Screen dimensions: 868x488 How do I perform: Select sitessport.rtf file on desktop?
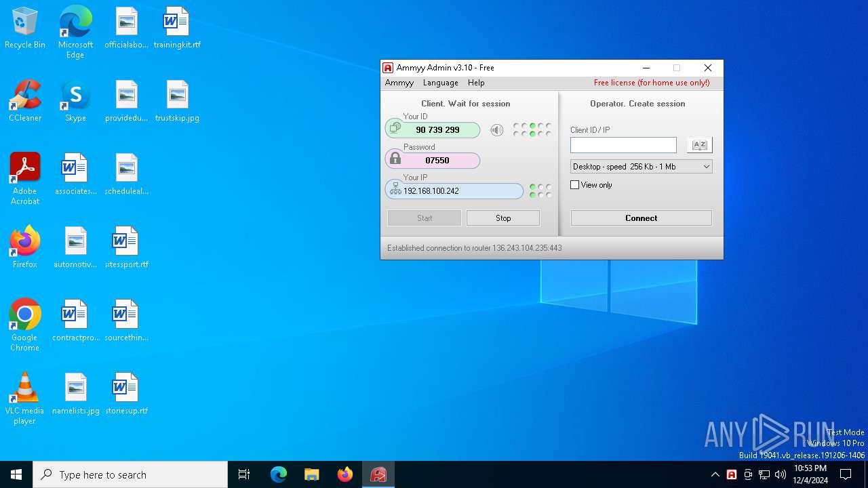click(126, 247)
